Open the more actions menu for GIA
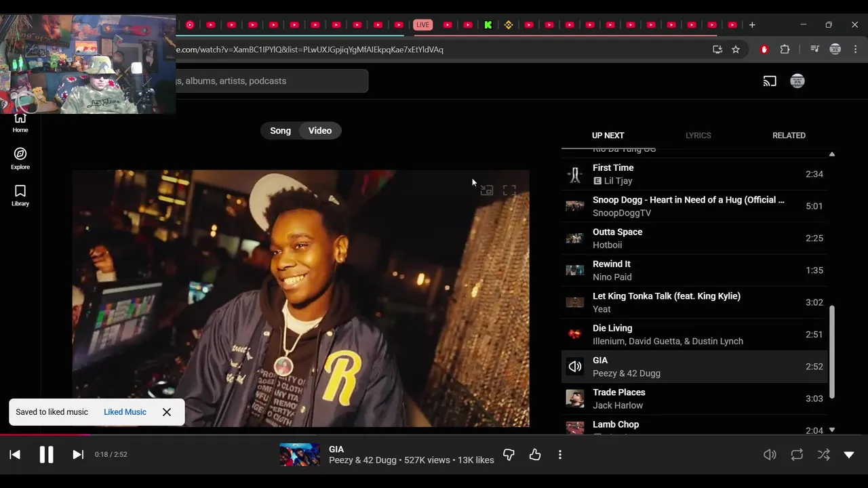This screenshot has height=488, width=868. 560,455
